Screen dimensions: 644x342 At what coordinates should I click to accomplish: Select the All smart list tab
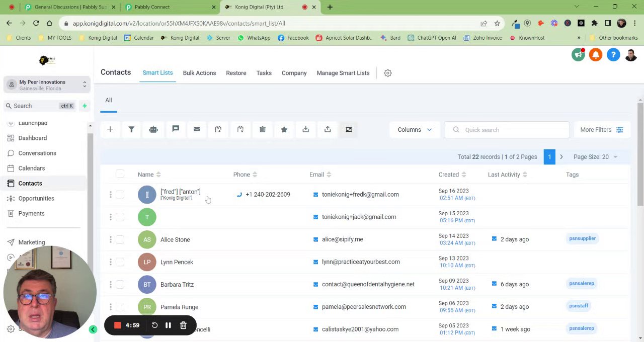pos(109,100)
